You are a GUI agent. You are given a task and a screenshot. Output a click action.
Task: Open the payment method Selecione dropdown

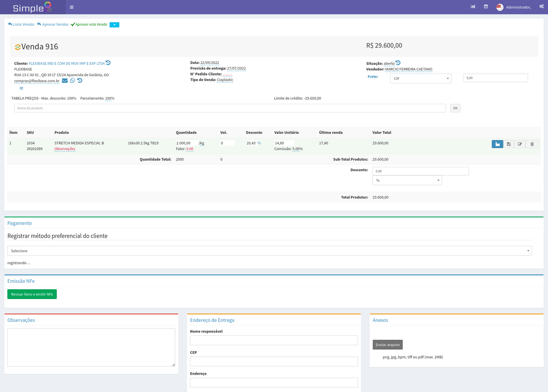coord(269,251)
